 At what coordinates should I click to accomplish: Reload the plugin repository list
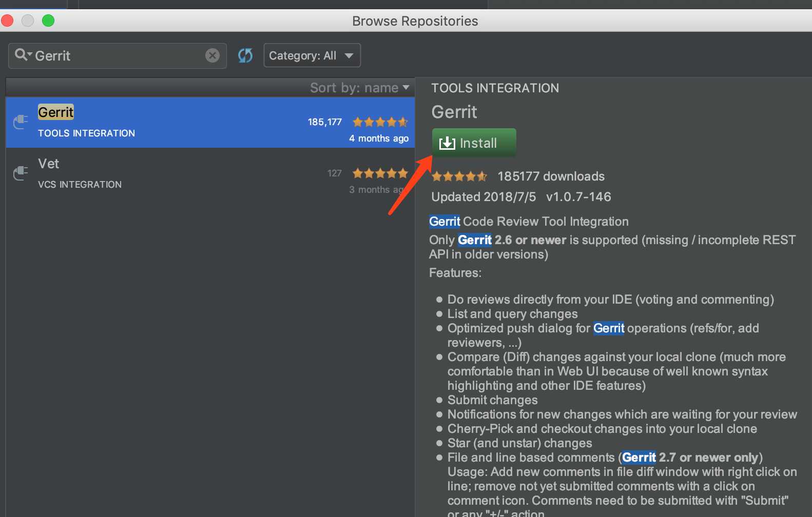pyautogui.click(x=245, y=55)
